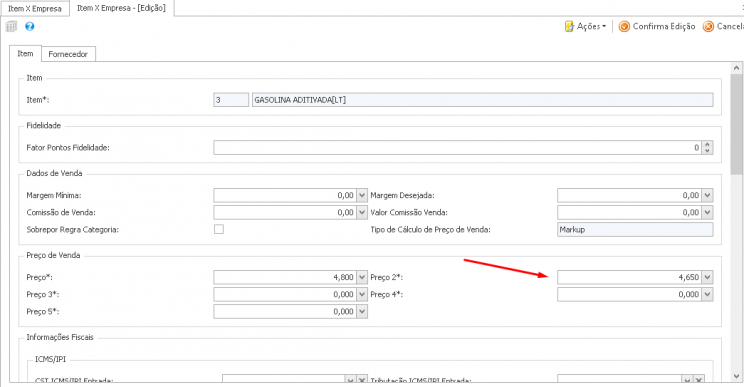Enable the Sobrepor Regra Categoria checkbox

pos(219,229)
